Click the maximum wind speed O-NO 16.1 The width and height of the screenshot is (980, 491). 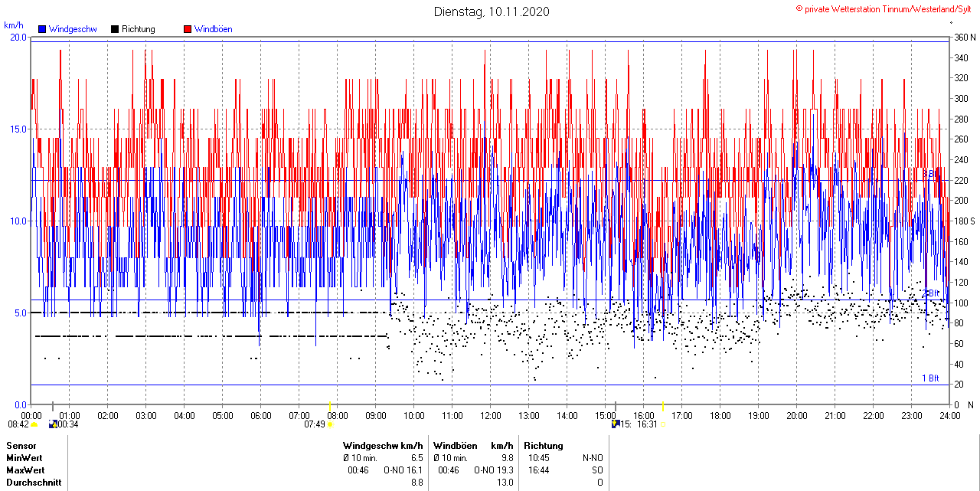point(403,470)
